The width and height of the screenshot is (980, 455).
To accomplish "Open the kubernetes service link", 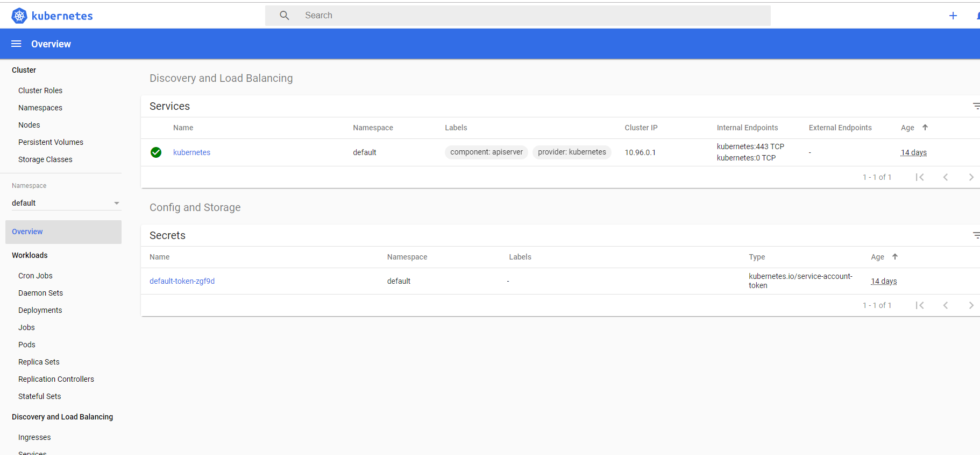I will [191, 152].
